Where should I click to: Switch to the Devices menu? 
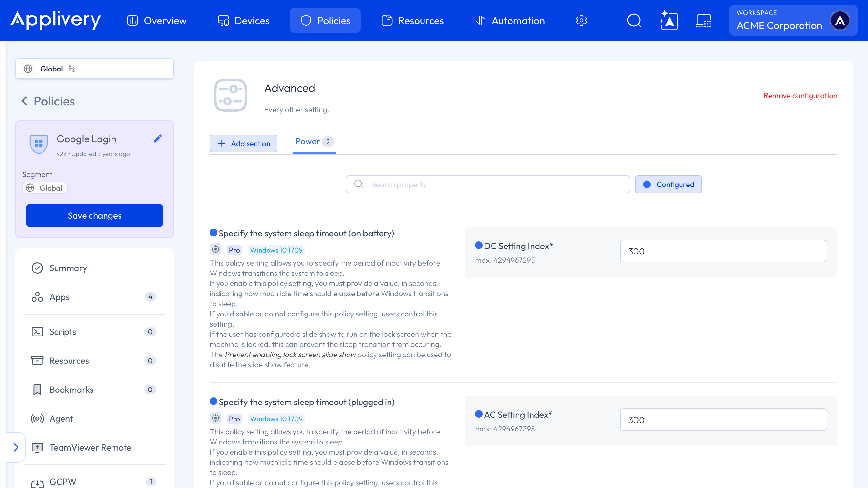pos(243,21)
